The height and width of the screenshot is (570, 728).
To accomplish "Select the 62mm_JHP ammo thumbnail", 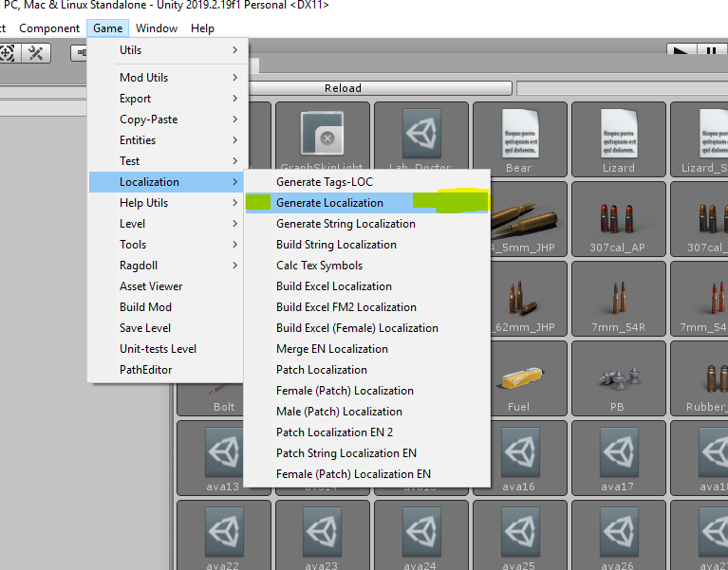I will (529, 299).
